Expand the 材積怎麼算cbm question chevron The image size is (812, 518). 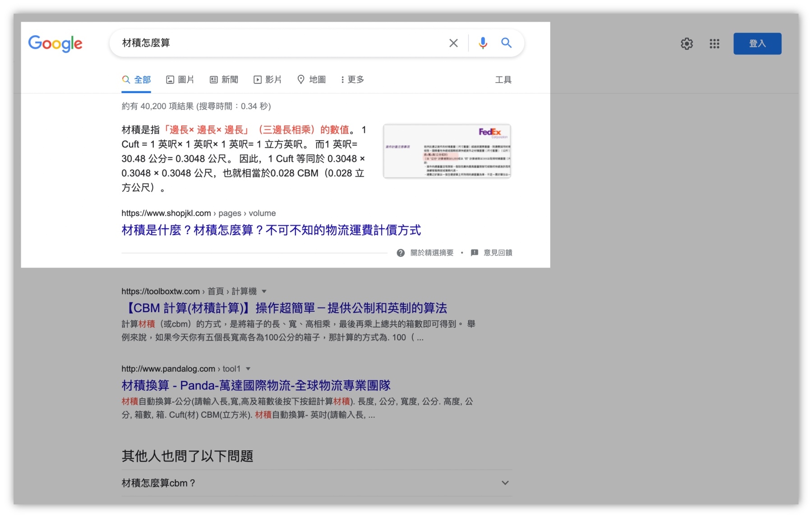point(505,482)
